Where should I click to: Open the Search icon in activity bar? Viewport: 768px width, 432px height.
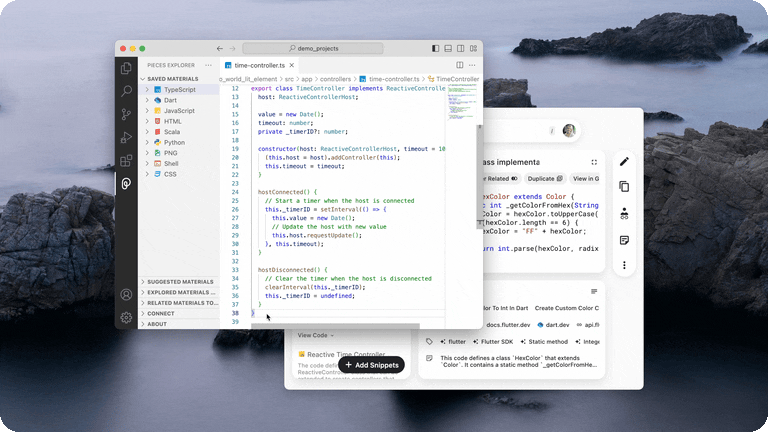[x=126, y=91]
